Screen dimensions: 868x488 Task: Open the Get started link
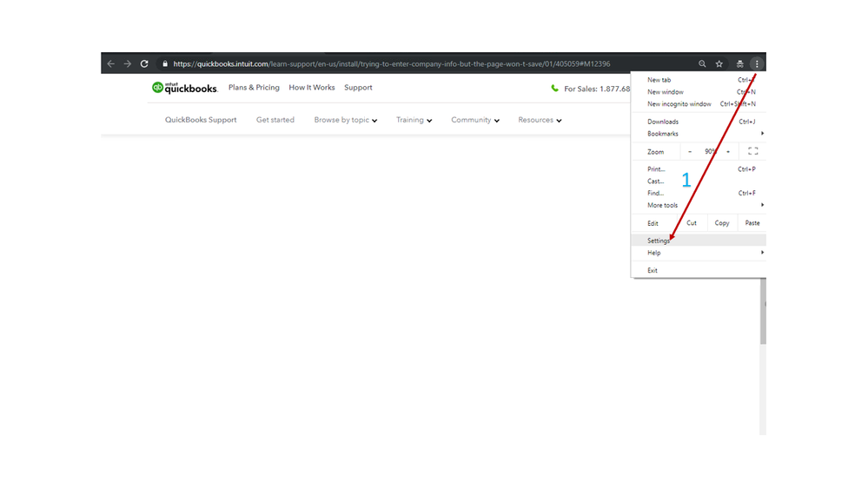click(x=275, y=120)
